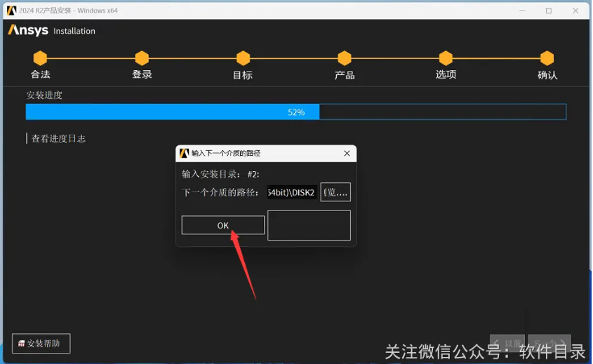
Task: Click the Ansys icon in the dialog title bar
Action: 185,153
